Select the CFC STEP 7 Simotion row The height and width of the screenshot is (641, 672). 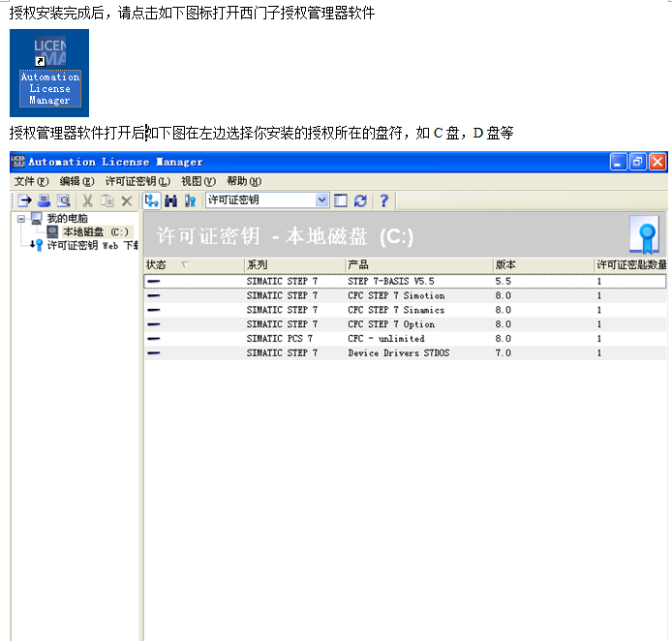pos(405,295)
